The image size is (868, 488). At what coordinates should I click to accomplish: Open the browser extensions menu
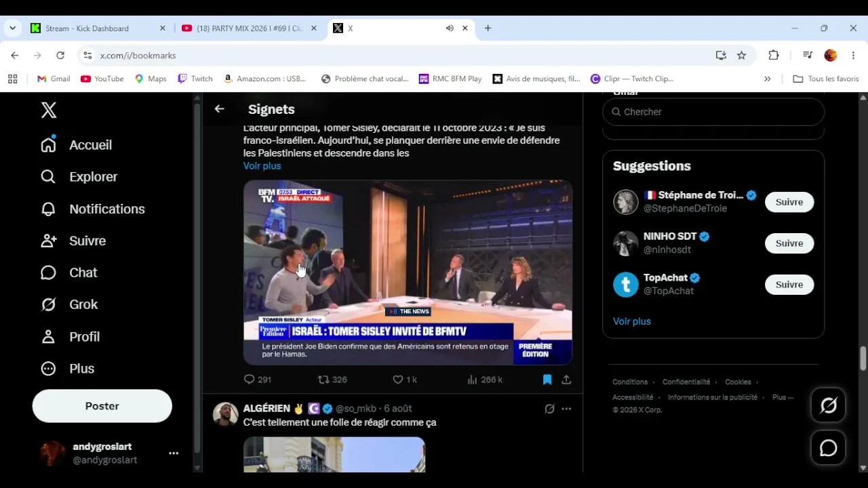(774, 56)
